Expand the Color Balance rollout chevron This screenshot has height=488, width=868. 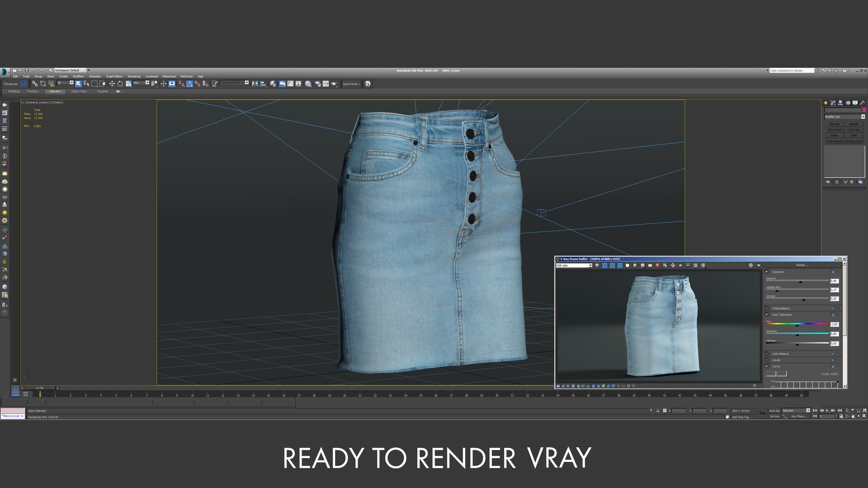(x=832, y=354)
